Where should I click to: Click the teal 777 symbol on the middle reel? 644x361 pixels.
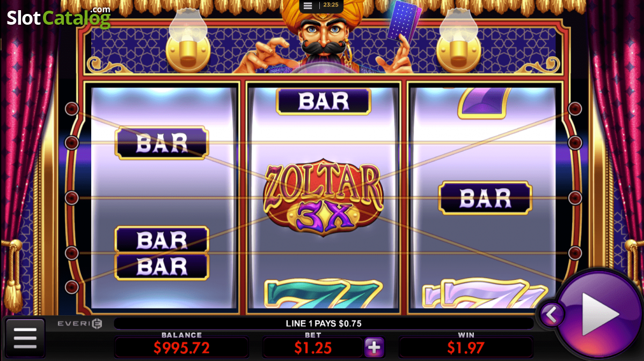click(323, 294)
